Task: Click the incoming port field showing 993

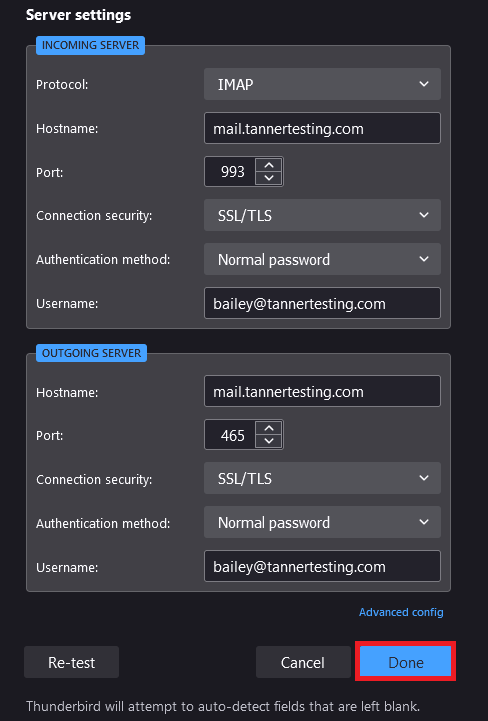Action: (x=230, y=172)
